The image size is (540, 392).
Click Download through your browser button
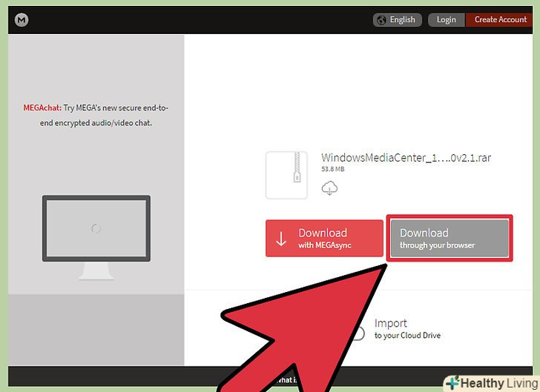[x=450, y=238]
